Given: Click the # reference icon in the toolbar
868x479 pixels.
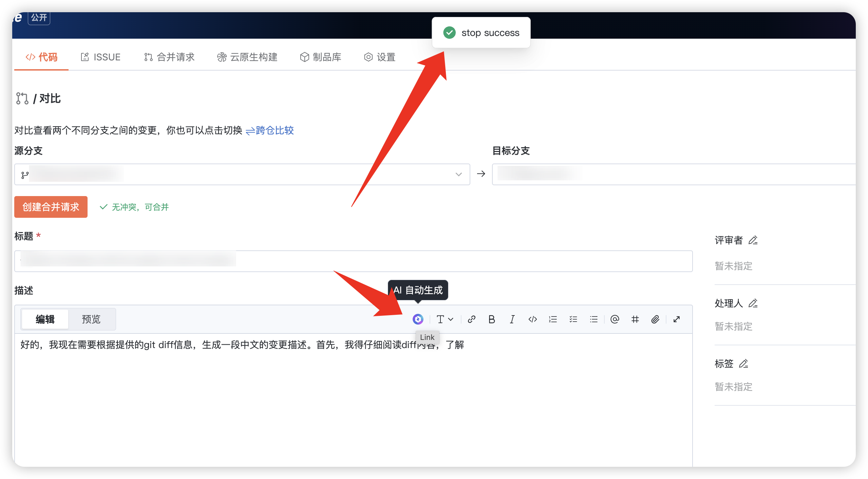Looking at the screenshot, I should coord(635,319).
